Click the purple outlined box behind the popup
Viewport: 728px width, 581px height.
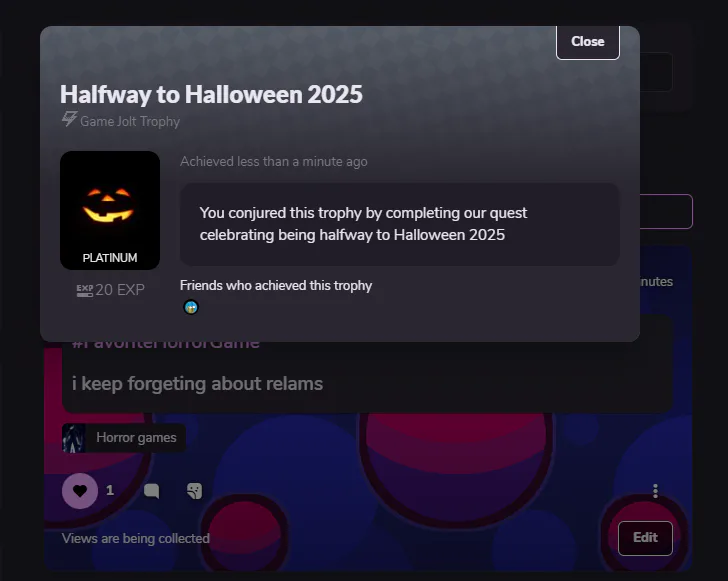[666, 211]
